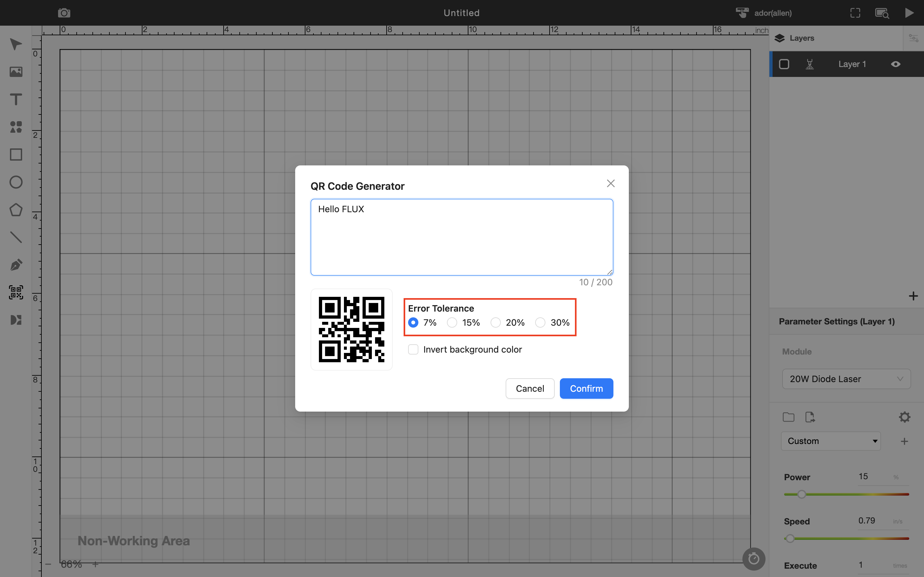The image size is (924, 577).
Task: Hide Layer 1 visibility
Action: pyautogui.click(x=895, y=64)
